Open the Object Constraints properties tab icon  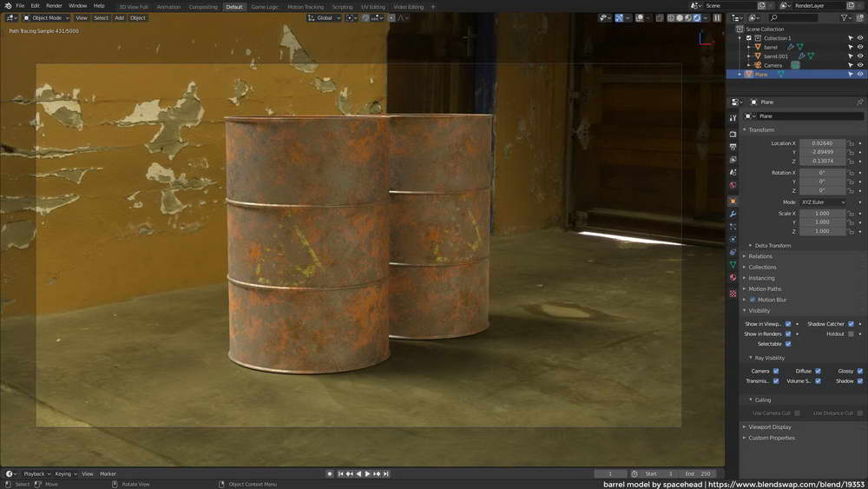click(733, 252)
